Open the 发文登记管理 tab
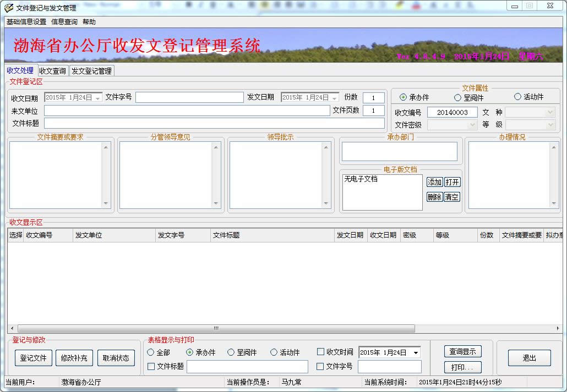 91,71
